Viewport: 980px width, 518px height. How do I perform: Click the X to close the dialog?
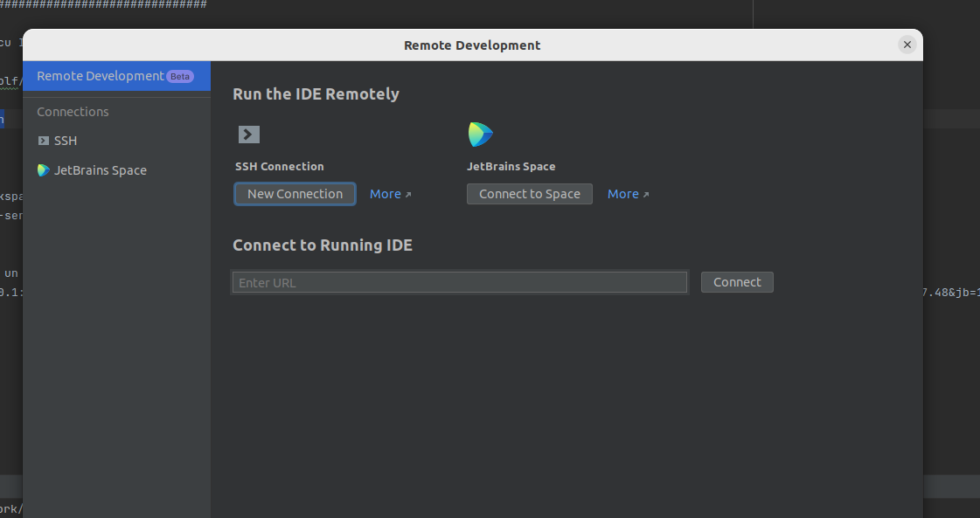pos(907,45)
